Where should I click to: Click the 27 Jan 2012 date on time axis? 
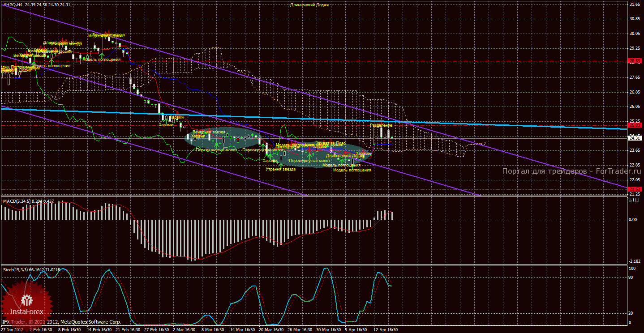(13, 329)
